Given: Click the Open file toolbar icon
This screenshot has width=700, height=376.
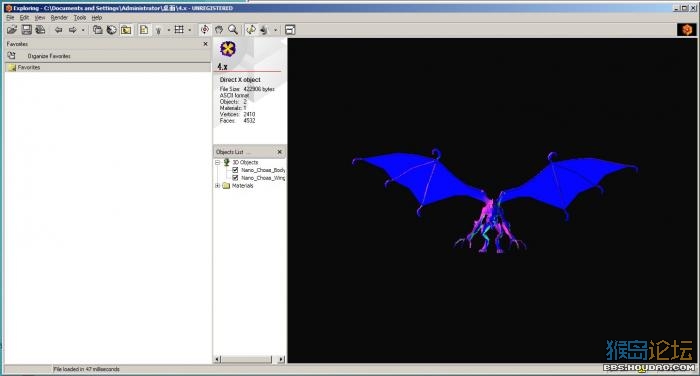Looking at the screenshot, I should (x=12, y=30).
